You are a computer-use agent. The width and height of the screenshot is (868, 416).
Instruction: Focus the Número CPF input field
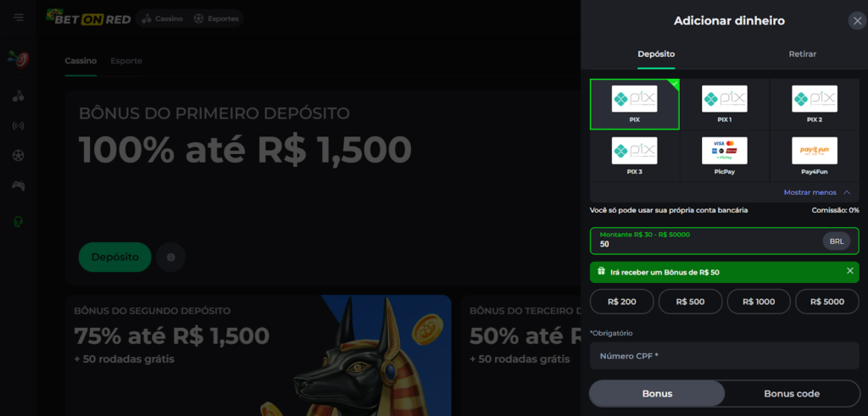pos(724,356)
